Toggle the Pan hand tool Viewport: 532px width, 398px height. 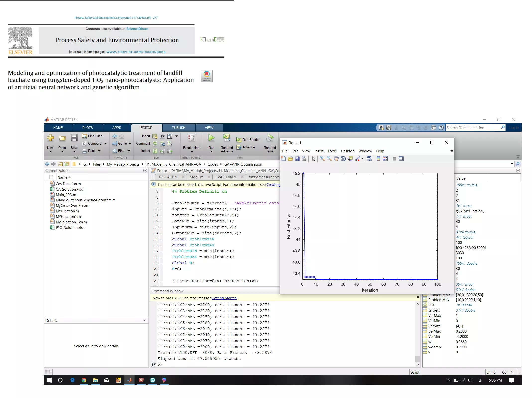pos(336,159)
